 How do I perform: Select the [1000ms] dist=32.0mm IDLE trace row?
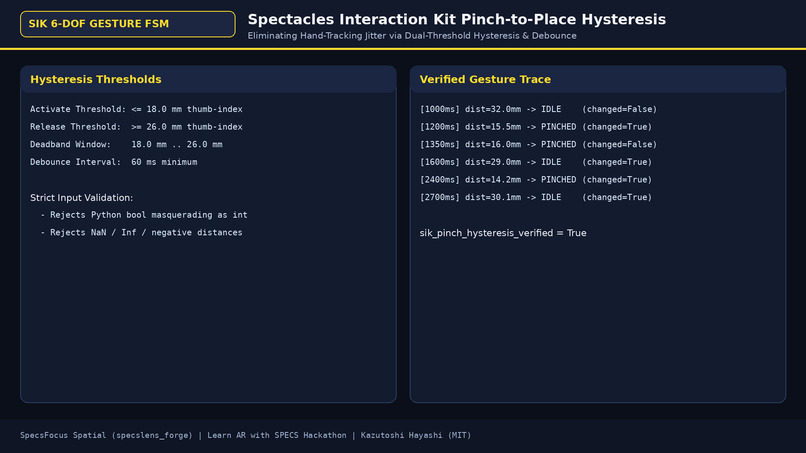tap(538, 109)
